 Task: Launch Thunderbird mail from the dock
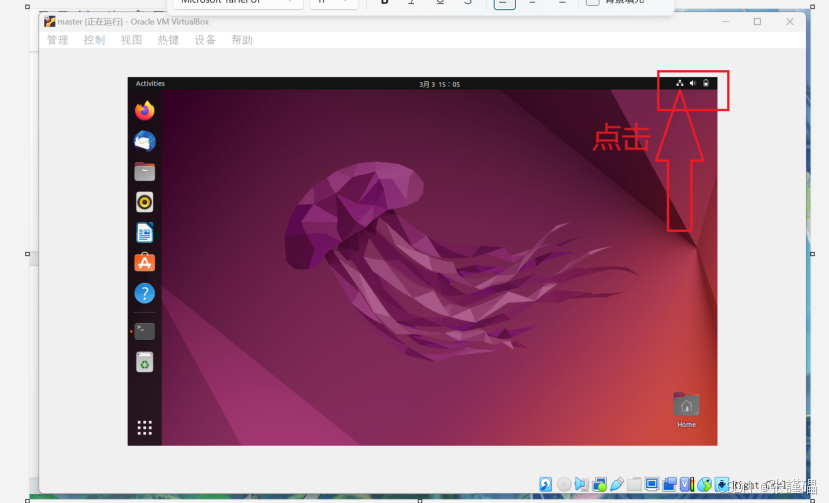click(144, 141)
